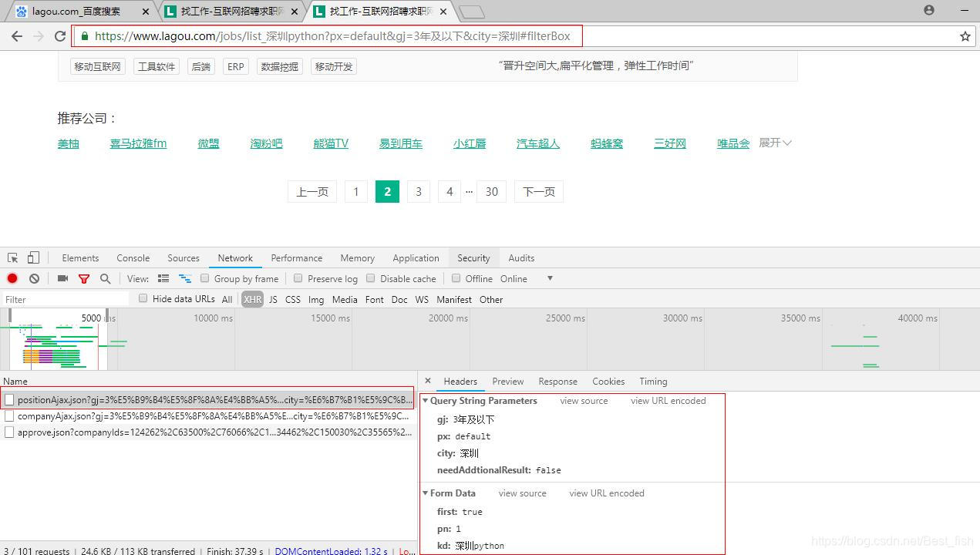
Task: Switch to the Console panel
Action: click(x=133, y=257)
